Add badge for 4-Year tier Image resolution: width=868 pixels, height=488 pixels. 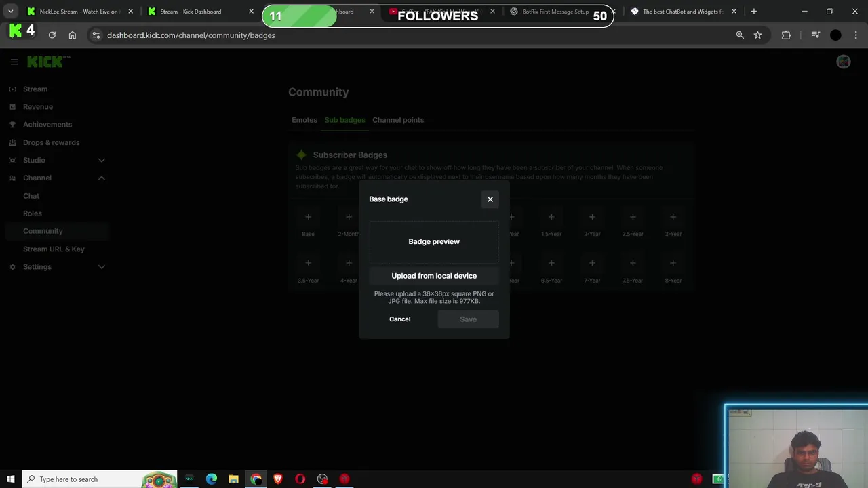(x=349, y=263)
